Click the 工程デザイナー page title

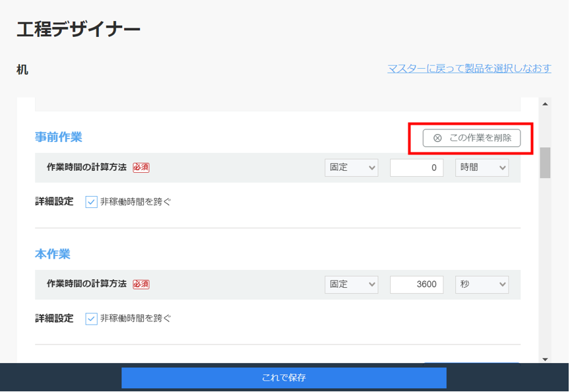[x=79, y=29]
